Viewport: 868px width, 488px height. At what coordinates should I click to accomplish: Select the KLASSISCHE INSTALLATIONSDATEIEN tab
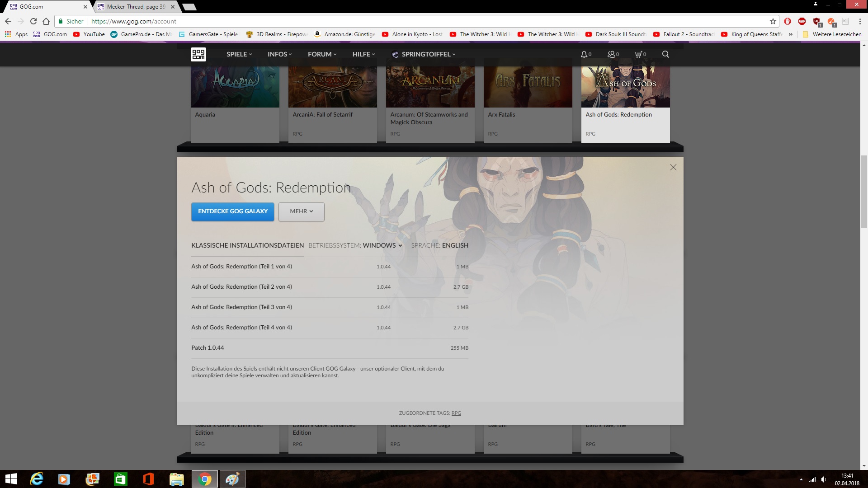point(247,245)
